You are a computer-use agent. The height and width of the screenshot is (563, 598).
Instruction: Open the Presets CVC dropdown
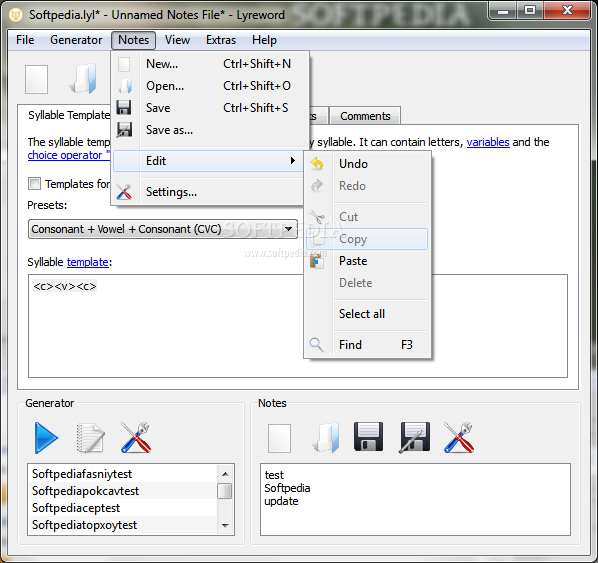tap(163, 229)
